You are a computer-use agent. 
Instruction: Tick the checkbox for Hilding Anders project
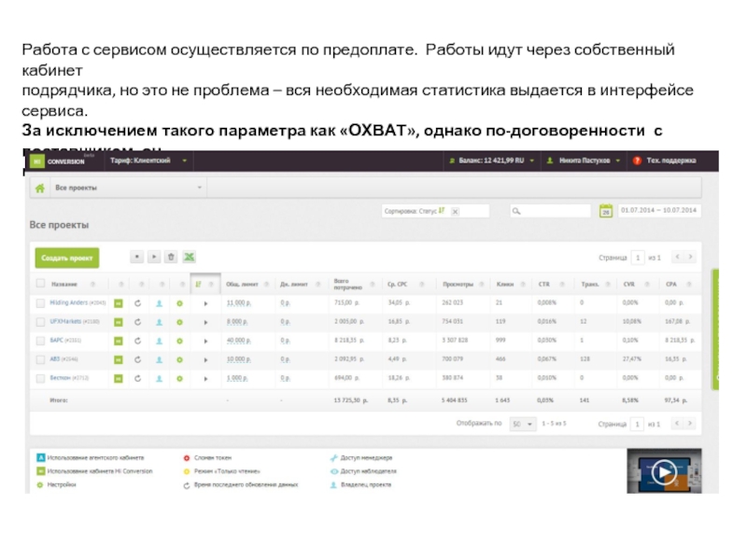pos(40,302)
